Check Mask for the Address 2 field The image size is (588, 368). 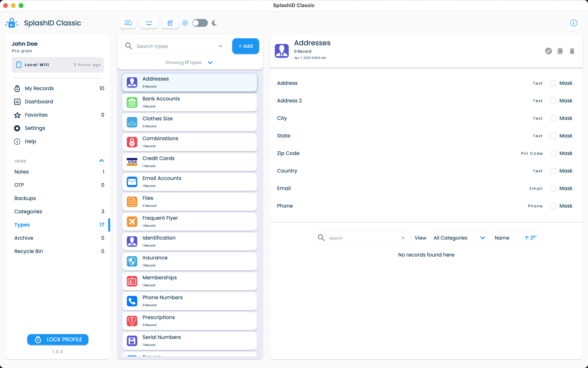click(x=553, y=101)
